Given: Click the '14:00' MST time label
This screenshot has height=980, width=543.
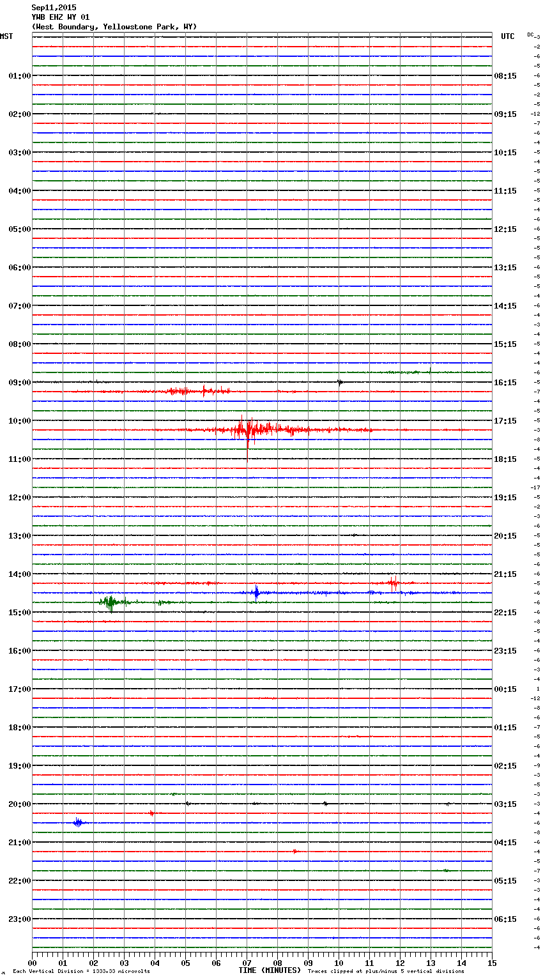Looking at the screenshot, I should (20, 574).
